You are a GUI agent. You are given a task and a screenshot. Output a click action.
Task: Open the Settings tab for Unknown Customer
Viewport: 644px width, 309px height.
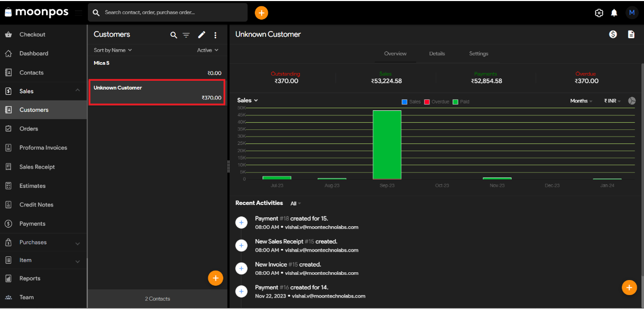478,53
